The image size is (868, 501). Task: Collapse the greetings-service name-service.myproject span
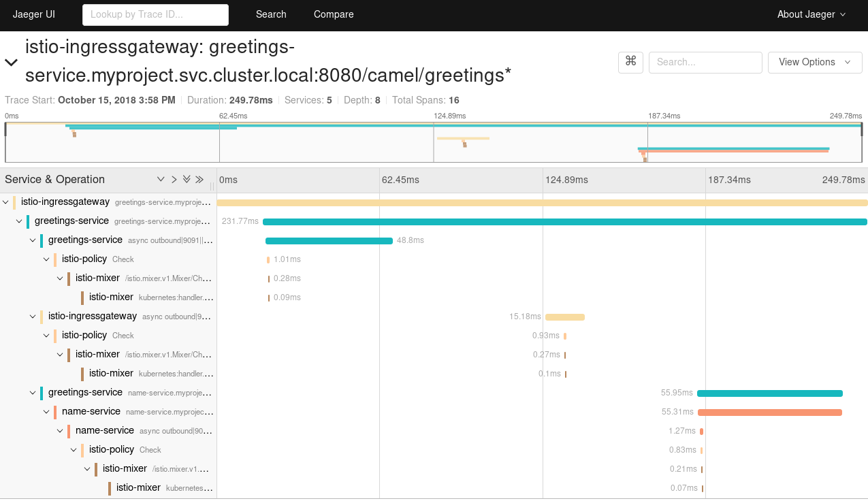point(33,393)
